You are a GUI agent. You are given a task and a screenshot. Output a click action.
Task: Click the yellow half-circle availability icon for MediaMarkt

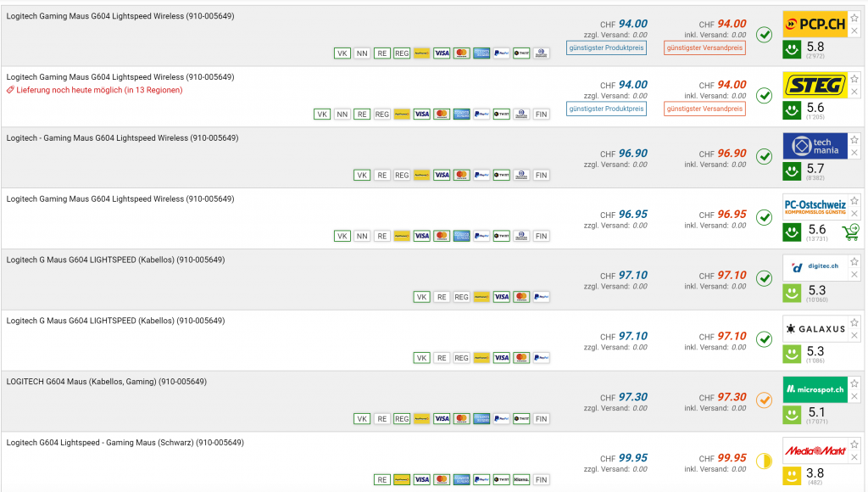coord(764,461)
